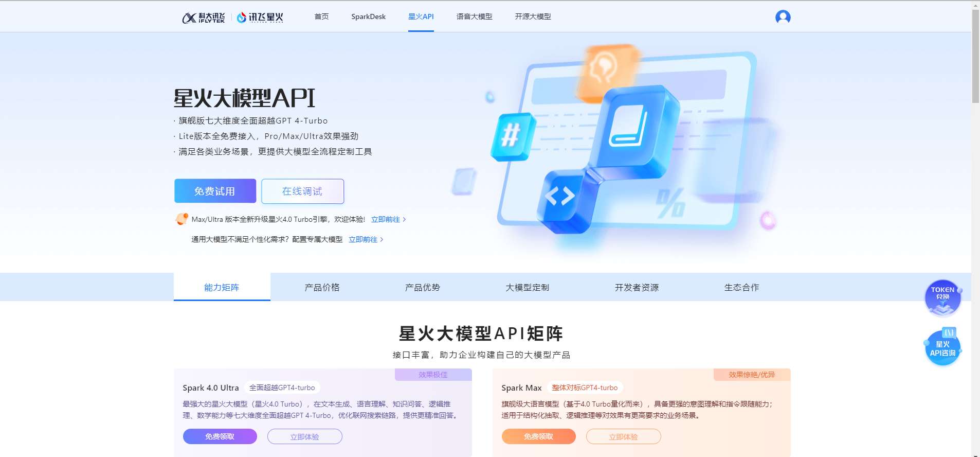Go to 首页 in top navigation

coord(321,16)
